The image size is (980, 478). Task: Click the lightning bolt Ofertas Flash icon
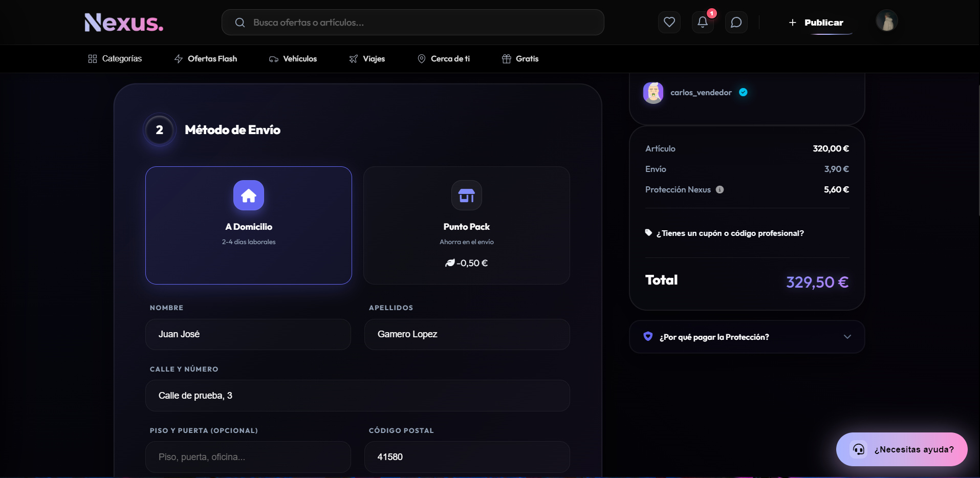tap(179, 59)
